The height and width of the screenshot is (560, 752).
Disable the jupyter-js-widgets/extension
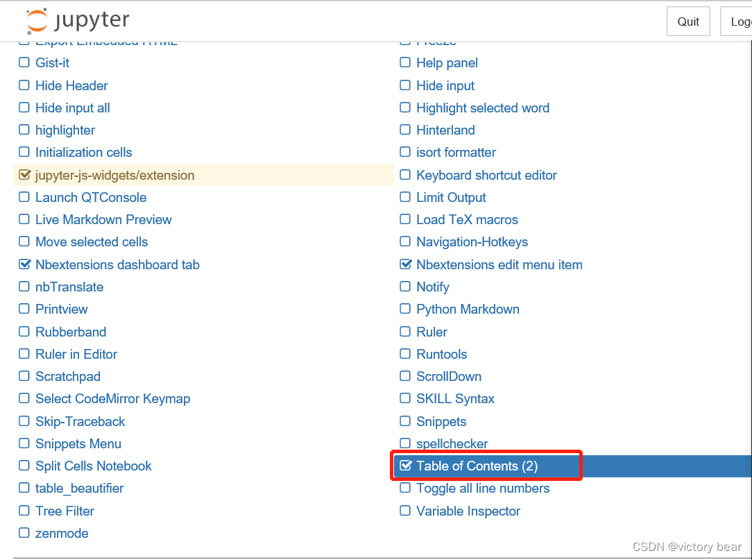[24, 175]
